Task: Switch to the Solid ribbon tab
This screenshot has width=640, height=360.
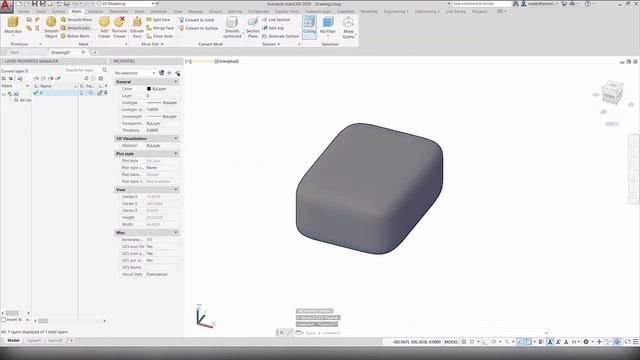Action: (x=41, y=11)
